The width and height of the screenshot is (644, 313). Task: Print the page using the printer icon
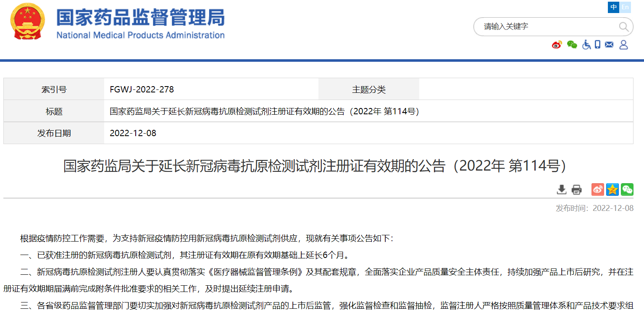(x=577, y=189)
